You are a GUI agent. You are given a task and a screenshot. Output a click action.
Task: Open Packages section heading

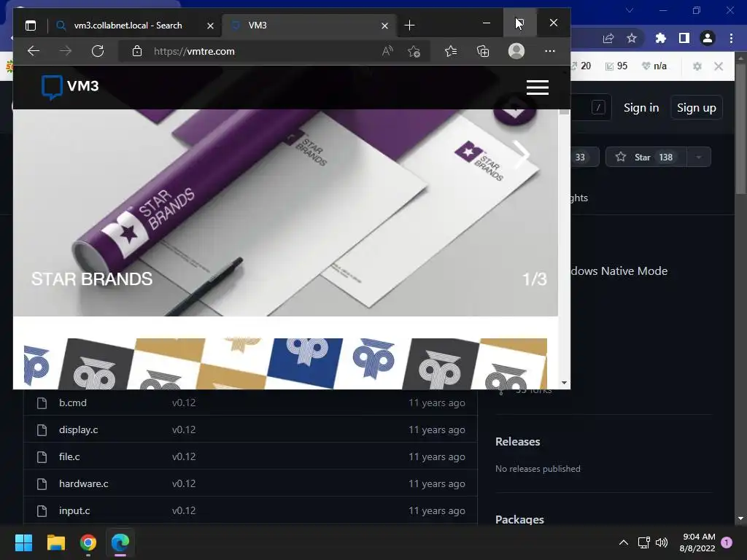(519, 519)
